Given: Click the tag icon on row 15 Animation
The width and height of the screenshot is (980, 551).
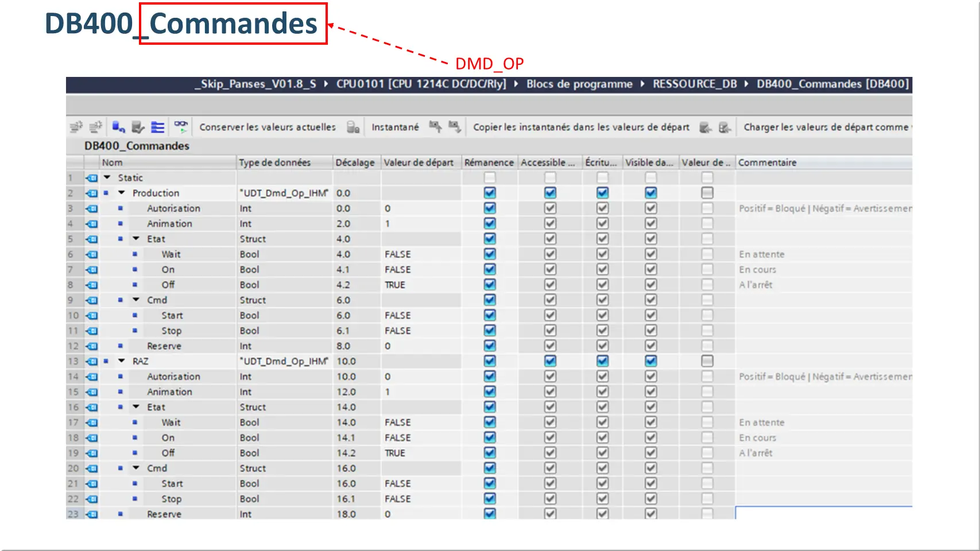Looking at the screenshot, I should click(x=92, y=392).
